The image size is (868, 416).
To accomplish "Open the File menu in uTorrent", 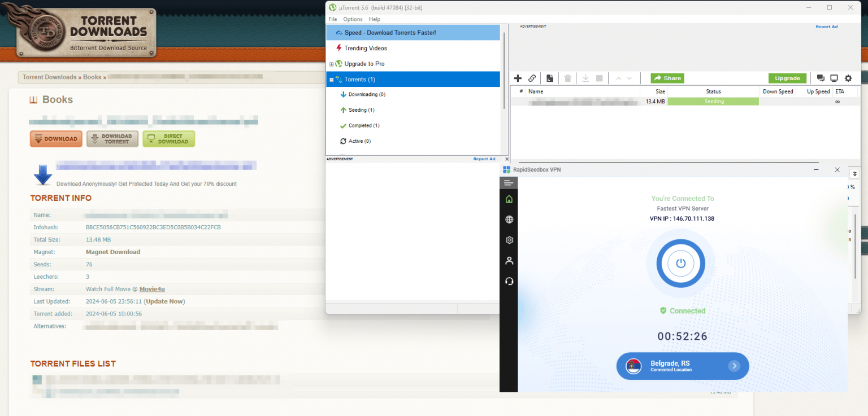I will pos(333,19).
